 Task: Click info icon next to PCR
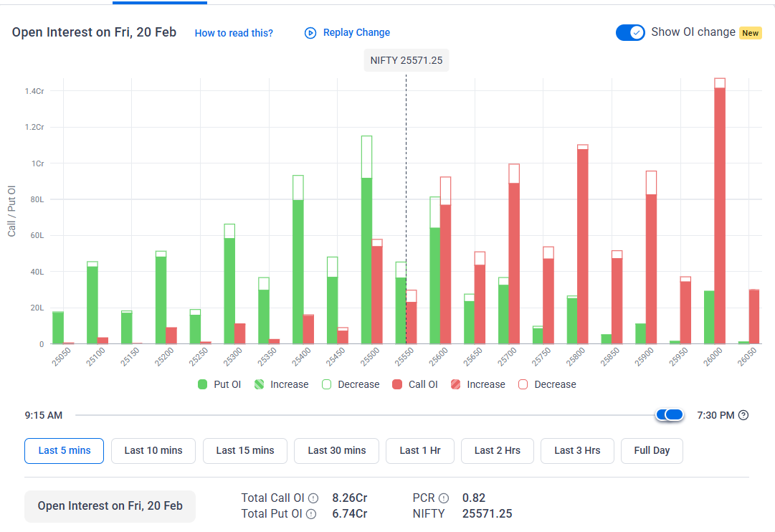pyautogui.click(x=444, y=498)
